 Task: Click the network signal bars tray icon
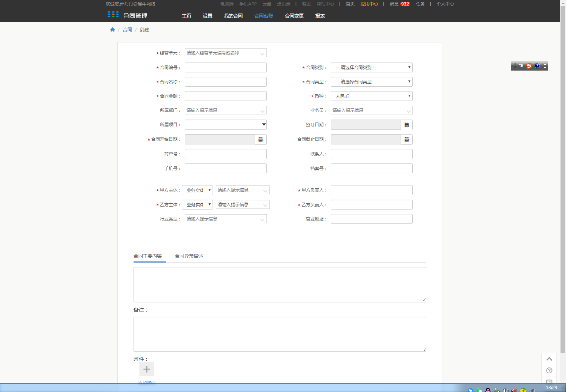[x=532, y=390]
